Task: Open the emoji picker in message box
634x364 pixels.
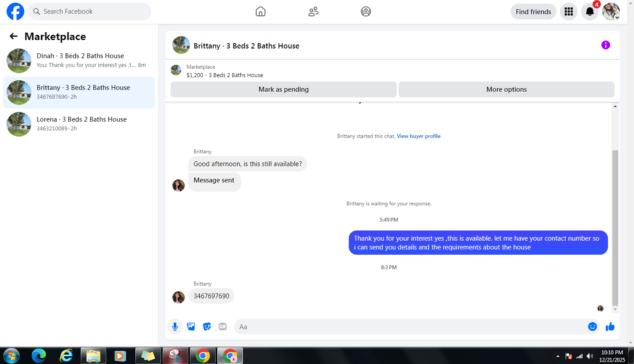Action: coord(593,327)
